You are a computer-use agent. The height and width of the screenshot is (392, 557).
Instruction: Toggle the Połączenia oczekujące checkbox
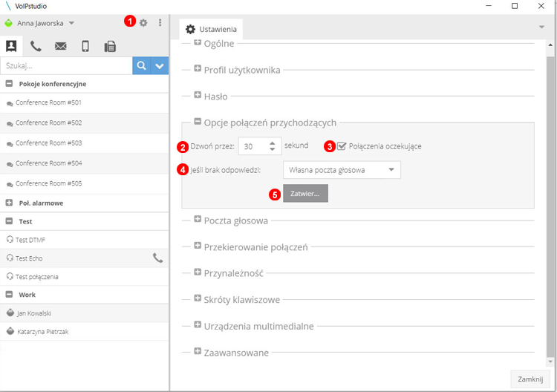pyautogui.click(x=342, y=146)
